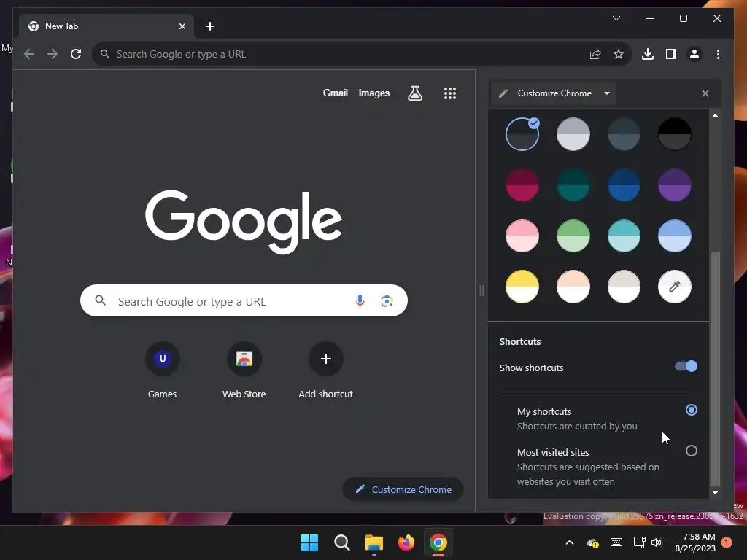Click the Add shortcut plus tile
The width and height of the screenshot is (747, 560).
coord(326,370)
